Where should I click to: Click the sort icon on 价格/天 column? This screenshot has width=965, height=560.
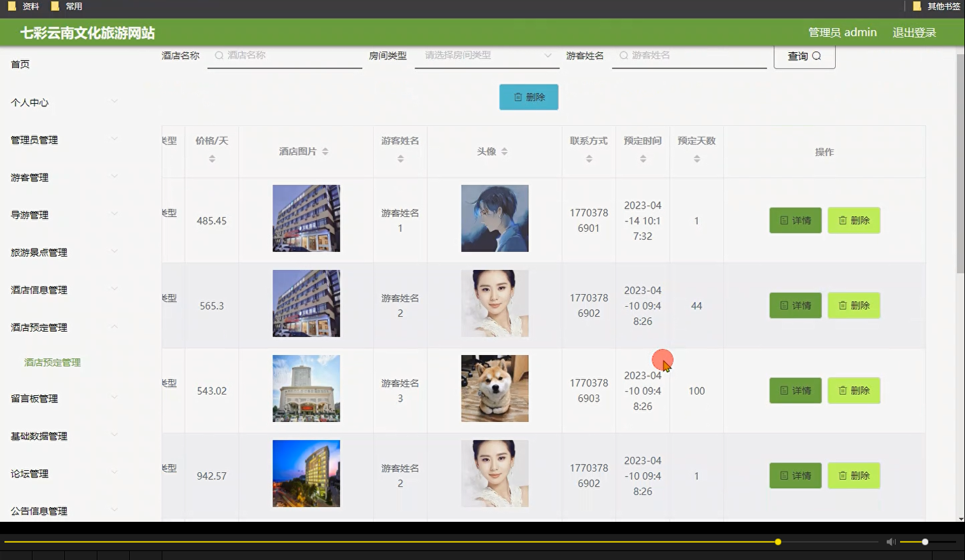coord(211,158)
